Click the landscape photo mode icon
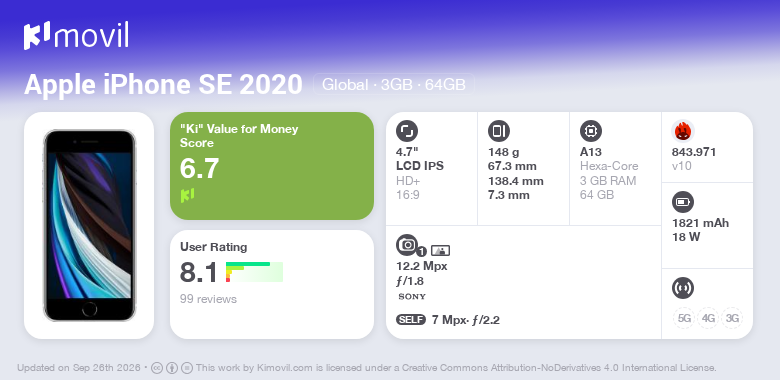The width and height of the screenshot is (780, 380). [441, 251]
